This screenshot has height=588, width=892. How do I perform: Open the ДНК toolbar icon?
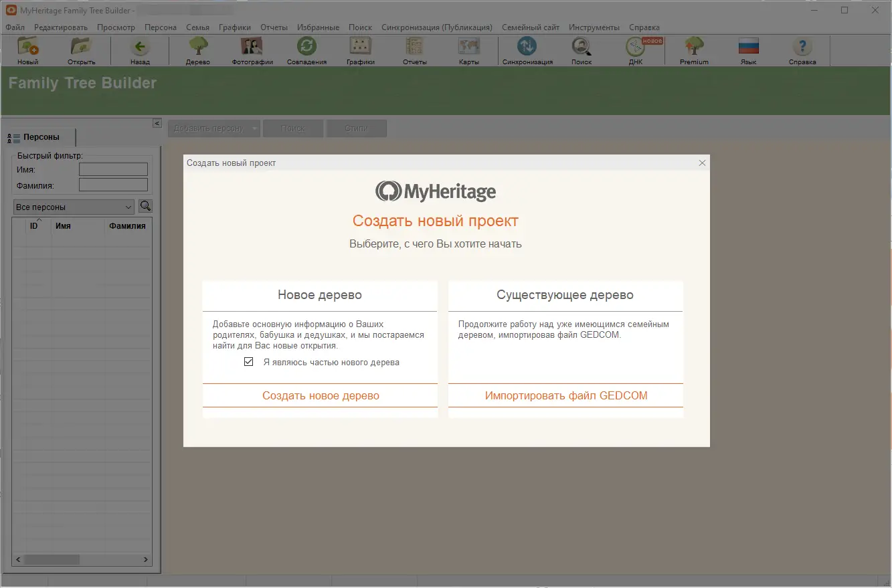tap(635, 51)
